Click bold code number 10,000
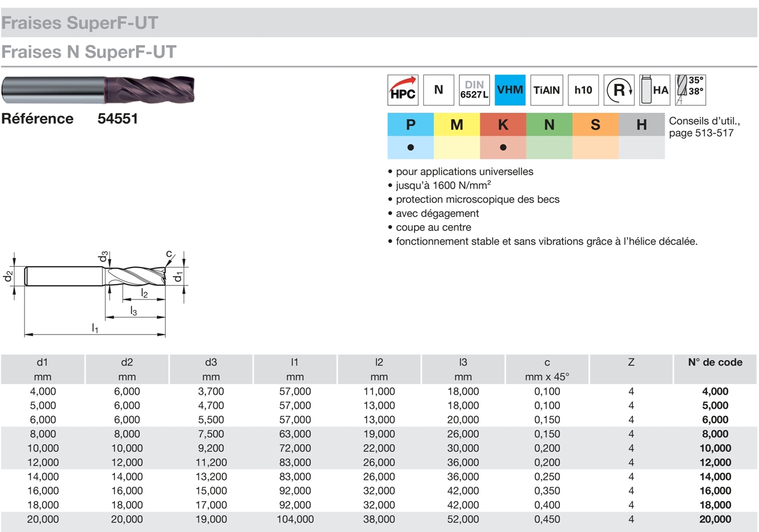Viewport: 759px width, 532px height. click(716, 448)
